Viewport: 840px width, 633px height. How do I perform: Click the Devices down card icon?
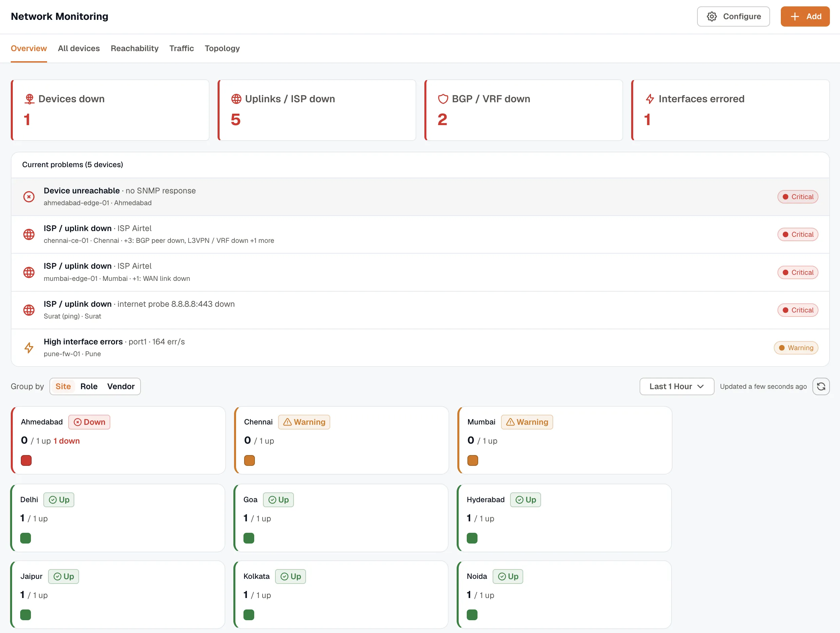point(29,99)
